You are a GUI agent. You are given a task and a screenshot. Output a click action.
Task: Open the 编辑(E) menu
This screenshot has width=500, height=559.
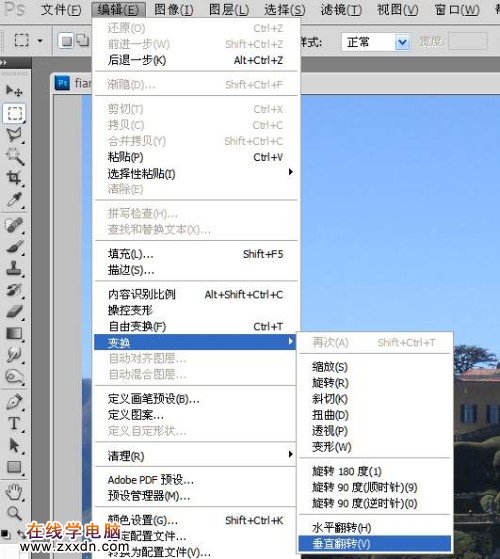click(118, 10)
